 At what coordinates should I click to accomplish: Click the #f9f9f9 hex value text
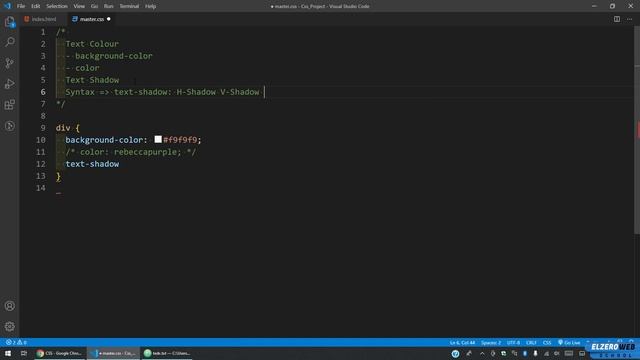(x=180, y=140)
